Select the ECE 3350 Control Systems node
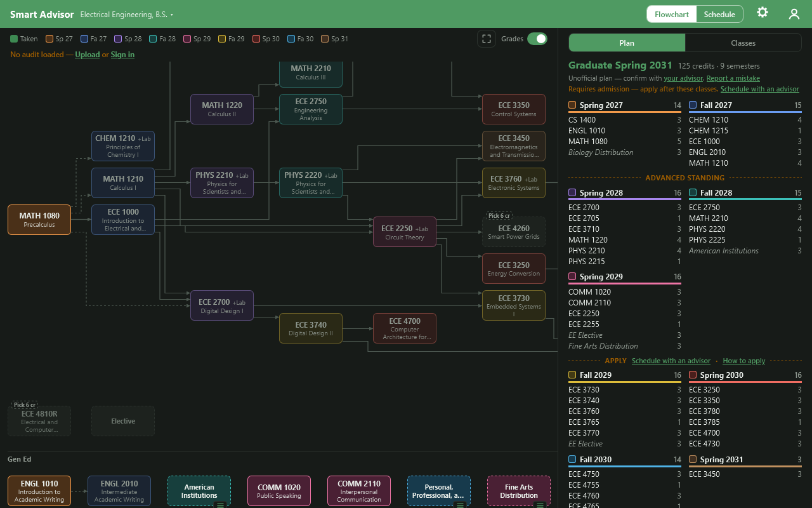812x508 pixels. pos(514,109)
